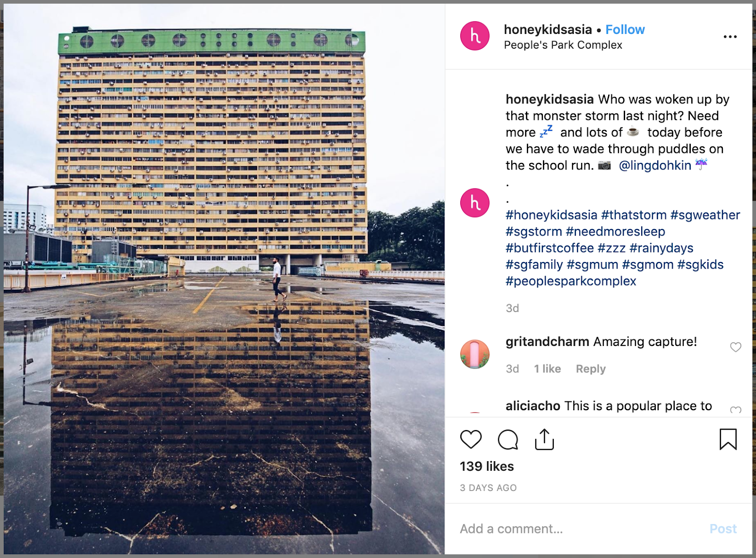Open the People's Park Complex photo
This screenshot has width=756, height=558.
click(224, 279)
